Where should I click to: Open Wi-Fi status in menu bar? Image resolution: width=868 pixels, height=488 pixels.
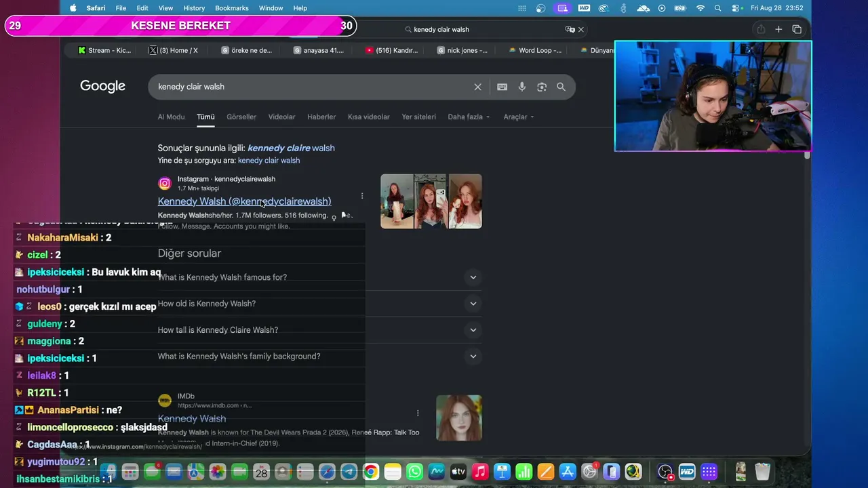[x=701, y=8]
